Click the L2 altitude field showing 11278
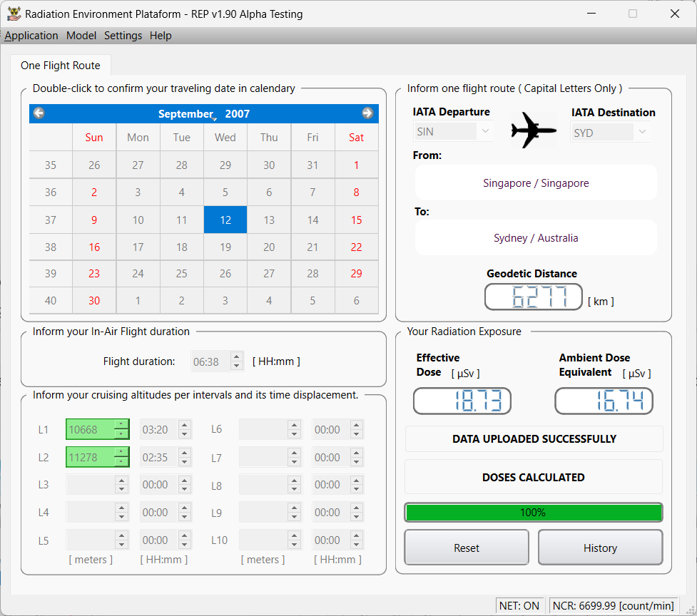The height and width of the screenshot is (616, 697). click(91, 457)
